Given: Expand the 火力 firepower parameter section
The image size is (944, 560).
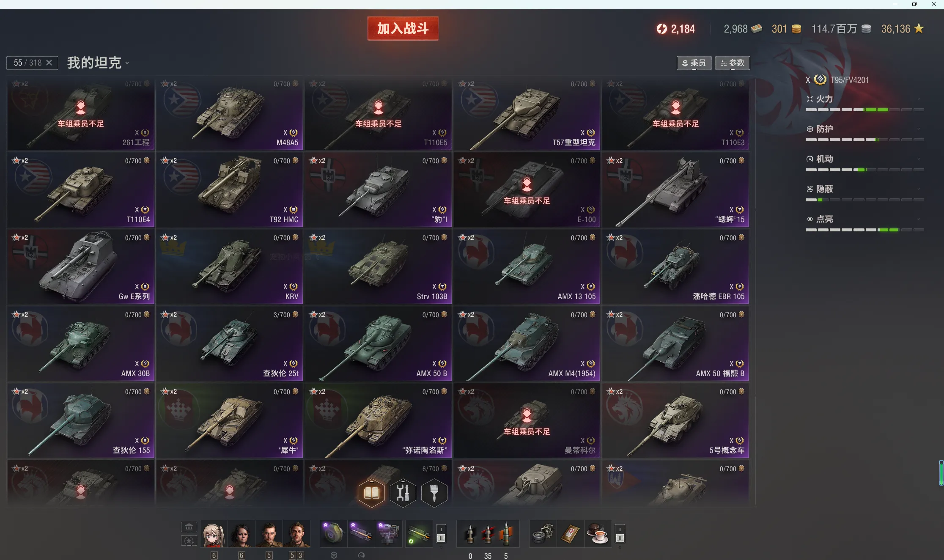Looking at the screenshot, I should (x=864, y=99).
